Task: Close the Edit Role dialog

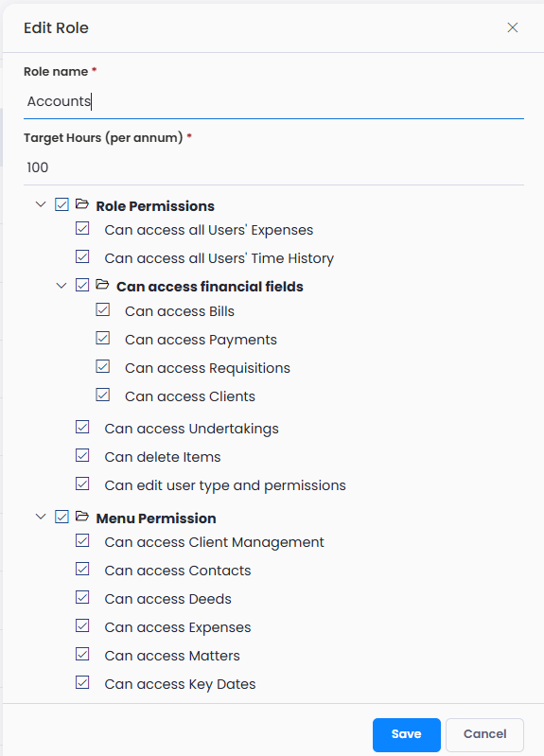Action: [x=512, y=27]
